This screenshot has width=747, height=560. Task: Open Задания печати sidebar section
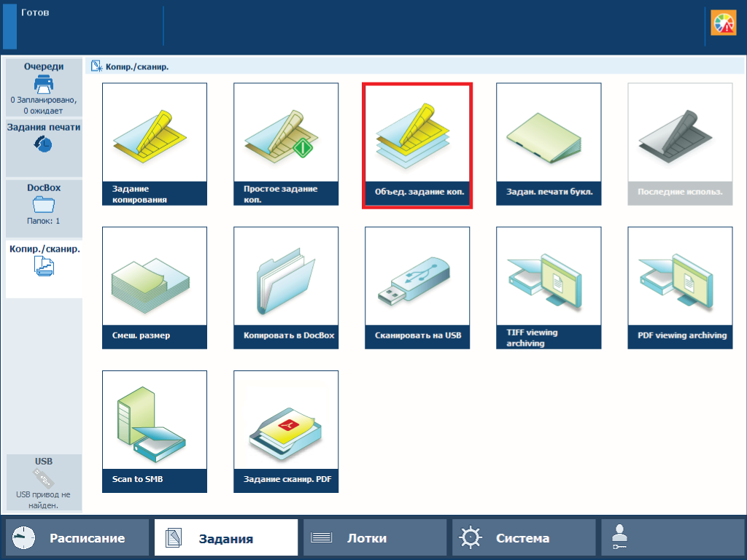(x=44, y=148)
